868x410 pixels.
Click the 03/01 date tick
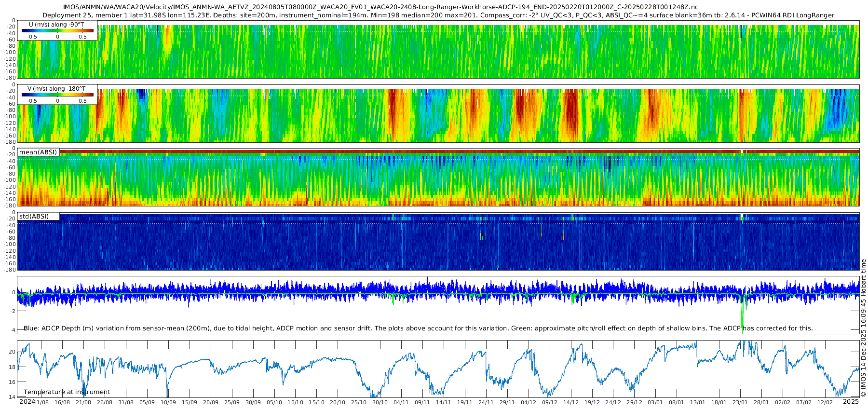click(655, 402)
